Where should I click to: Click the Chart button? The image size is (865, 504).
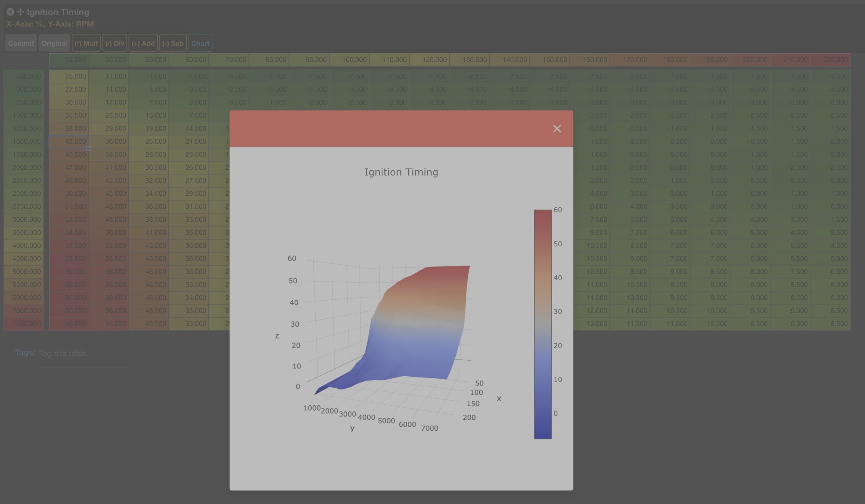click(x=200, y=43)
